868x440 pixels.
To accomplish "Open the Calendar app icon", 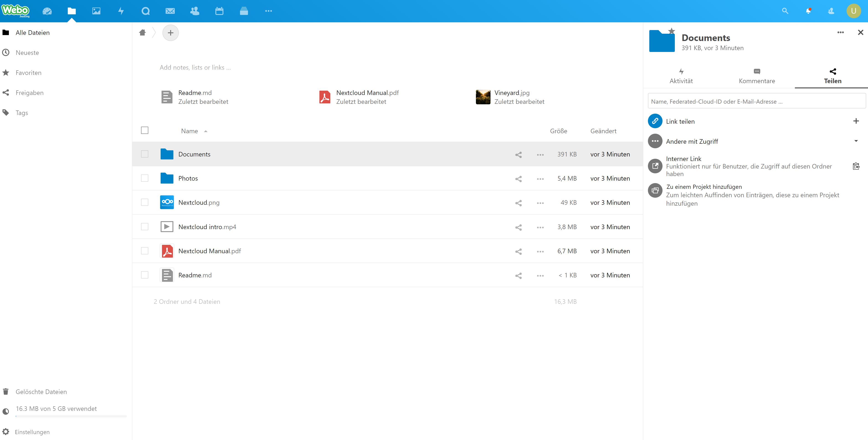I will pyautogui.click(x=219, y=11).
